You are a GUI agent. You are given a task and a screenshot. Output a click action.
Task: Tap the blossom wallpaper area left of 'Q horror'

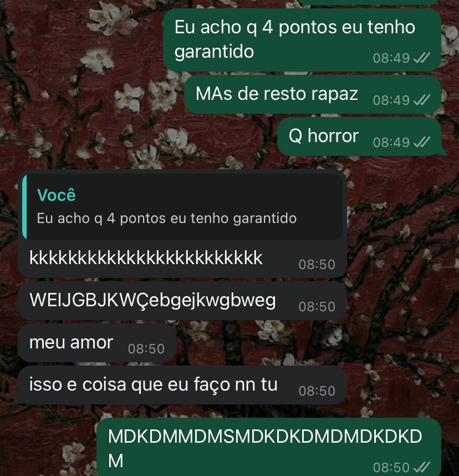136,136
